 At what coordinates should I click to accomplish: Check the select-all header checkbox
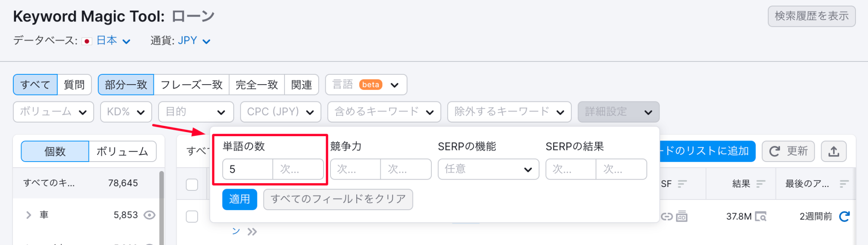click(192, 184)
